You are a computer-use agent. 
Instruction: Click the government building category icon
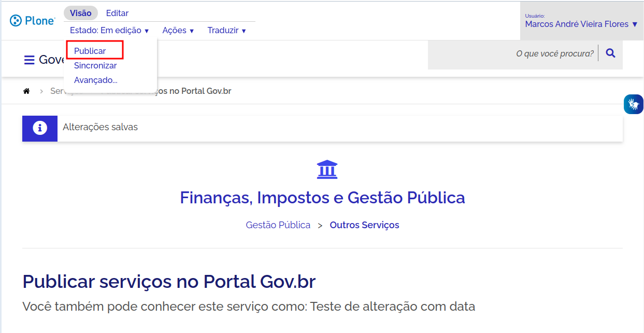click(x=327, y=170)
